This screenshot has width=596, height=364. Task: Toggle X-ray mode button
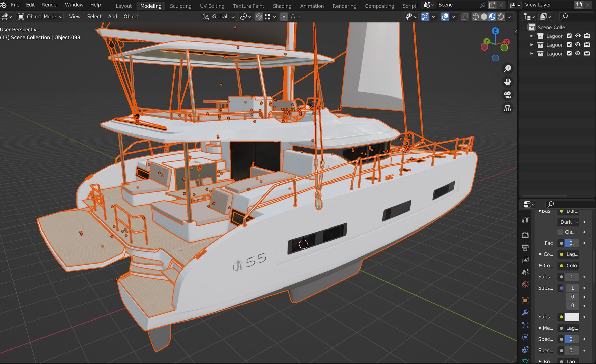click(x=464, y=17)
